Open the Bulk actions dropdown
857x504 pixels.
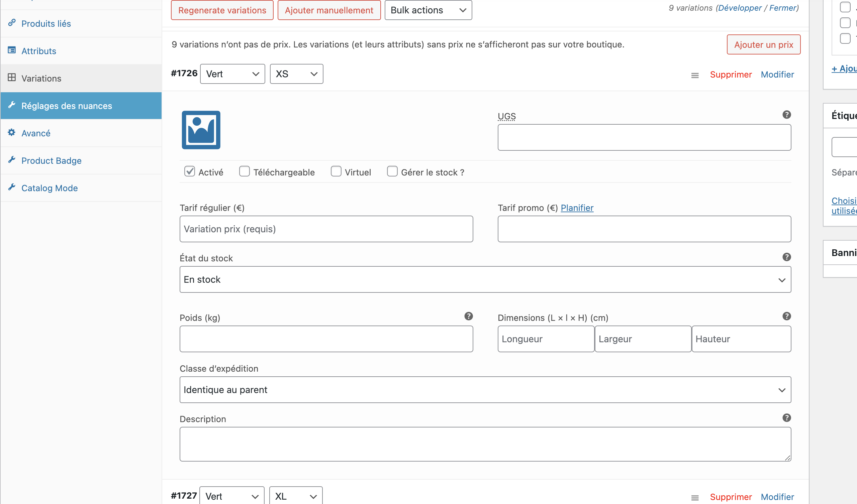(x=428, y=10)
